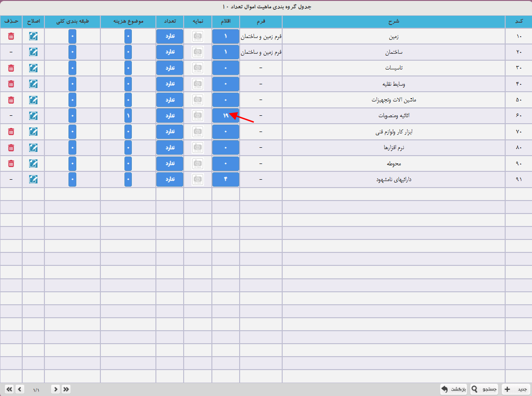Go to first page with double-right arrow
The width and height of the screenshot is (532, 396).
pos(66,389)
